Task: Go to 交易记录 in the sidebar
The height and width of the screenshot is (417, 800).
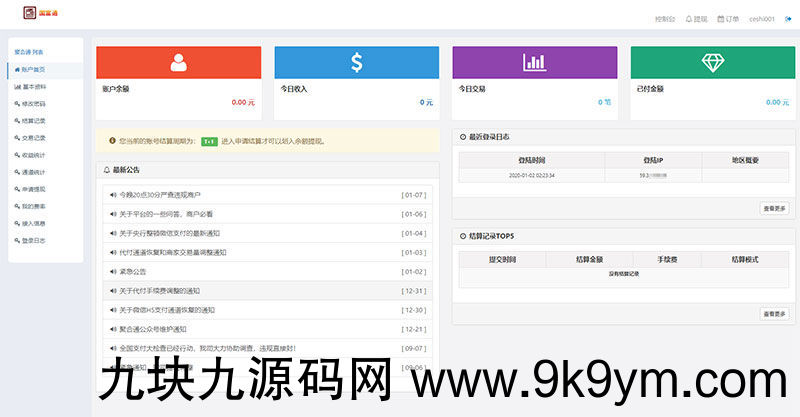Action: (32, 138)
